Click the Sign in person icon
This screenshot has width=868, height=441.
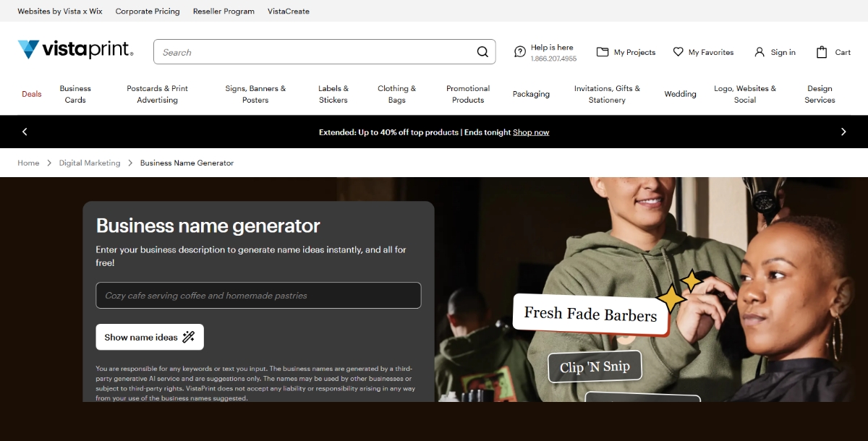point(759,52)
